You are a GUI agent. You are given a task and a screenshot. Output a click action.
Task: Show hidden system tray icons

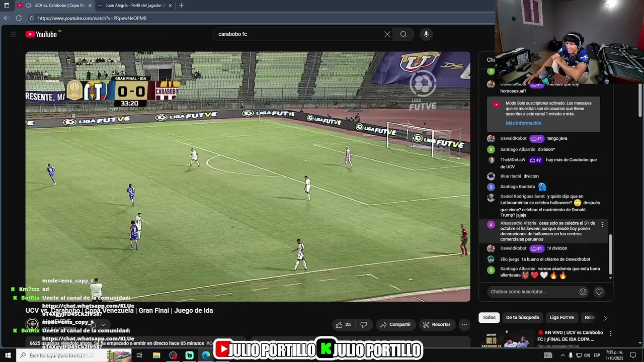coord(562,355)
